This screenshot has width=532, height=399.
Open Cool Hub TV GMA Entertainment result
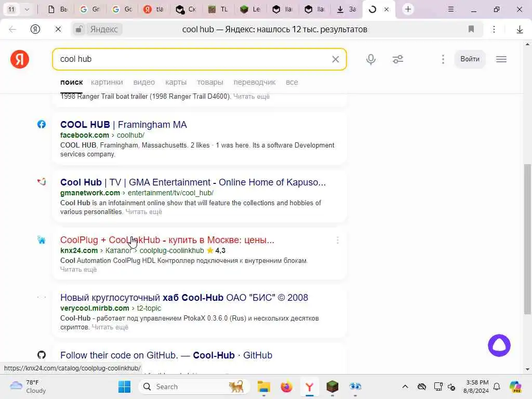pyautogui.click(x=193, y=182)
